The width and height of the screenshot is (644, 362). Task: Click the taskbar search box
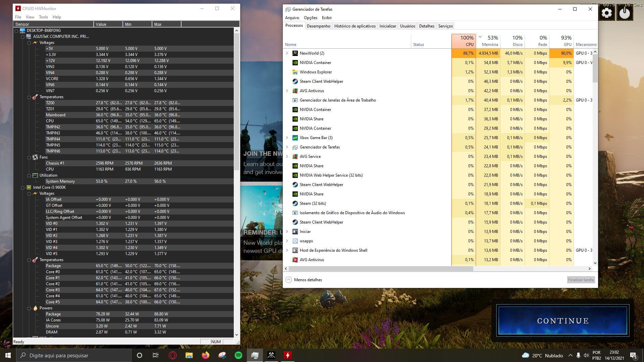[x=74, y=355]
